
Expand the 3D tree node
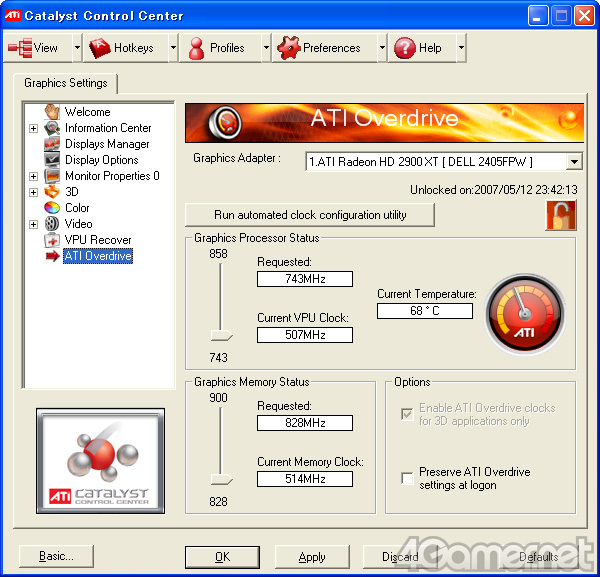coord(34,192)
